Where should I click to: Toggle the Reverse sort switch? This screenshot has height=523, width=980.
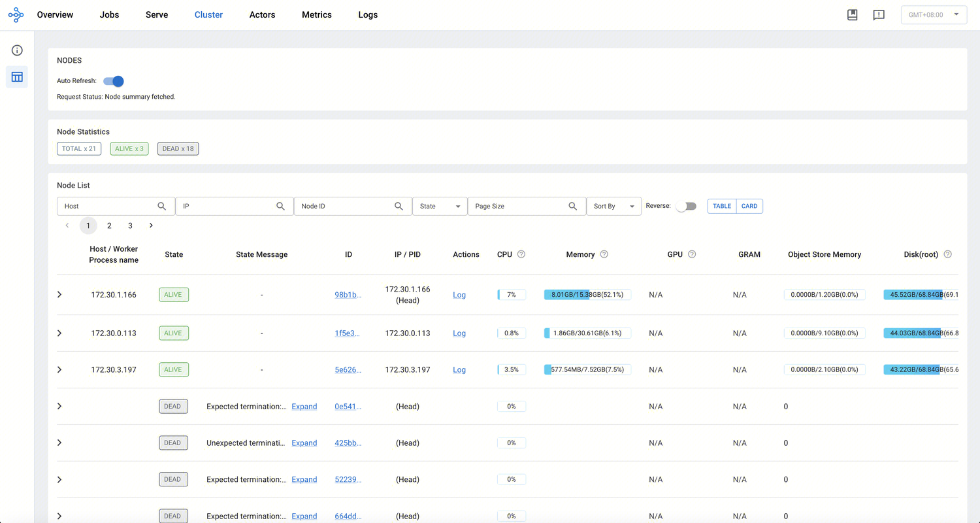pos(685,206)
